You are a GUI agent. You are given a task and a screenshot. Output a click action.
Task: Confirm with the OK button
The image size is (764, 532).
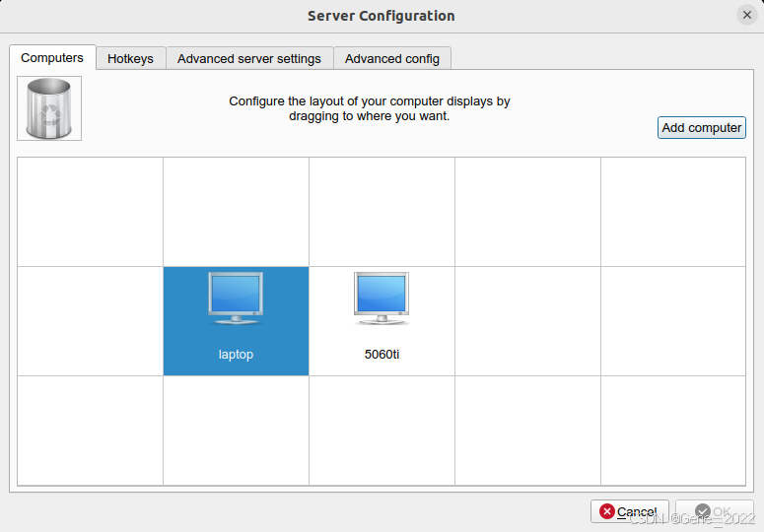[x=715, y=511]
